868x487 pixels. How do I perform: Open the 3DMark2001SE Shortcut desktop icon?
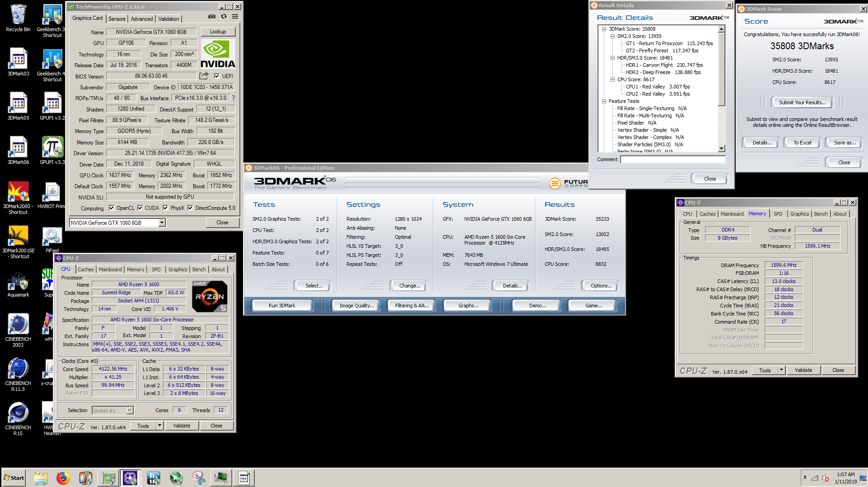(18, 242)
